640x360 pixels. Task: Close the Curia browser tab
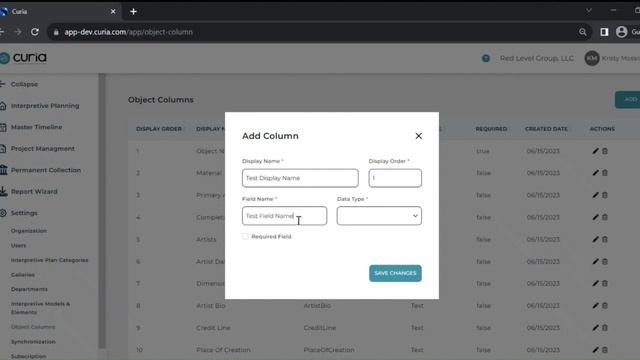[113, 11]
